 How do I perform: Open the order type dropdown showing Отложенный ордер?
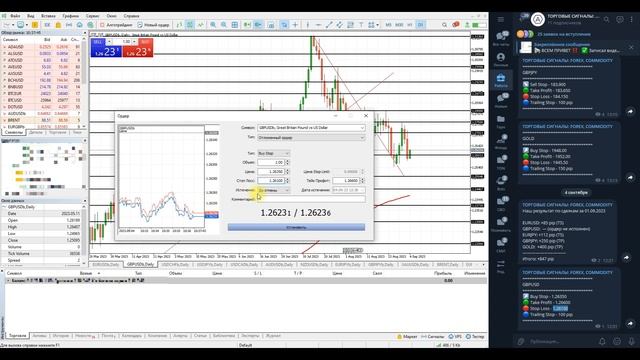[311, 138]
